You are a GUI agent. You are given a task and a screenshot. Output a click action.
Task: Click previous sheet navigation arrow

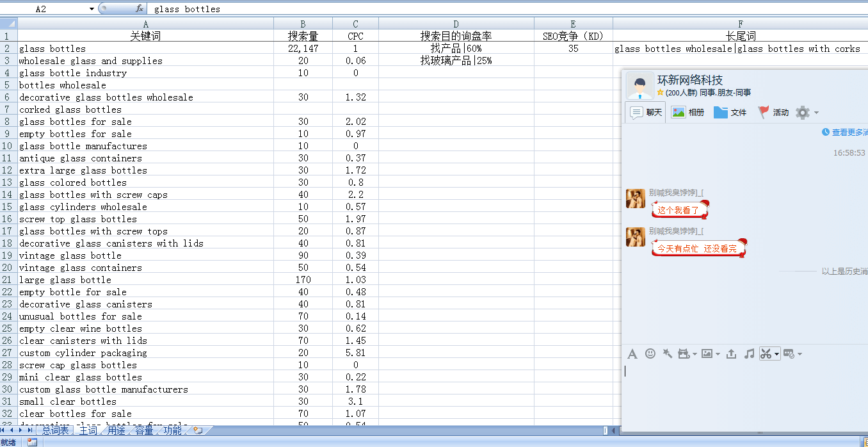(13, 430)
